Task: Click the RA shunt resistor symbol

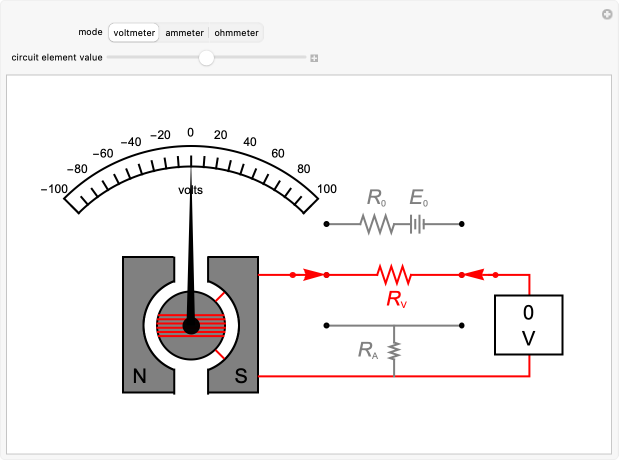Action: (x=394, y=351)
